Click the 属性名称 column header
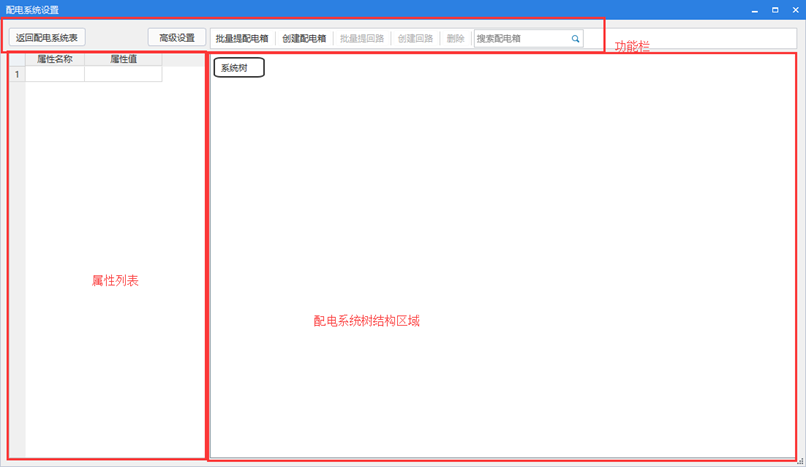The width and height of the screenshot is (806, 467). 55,60
